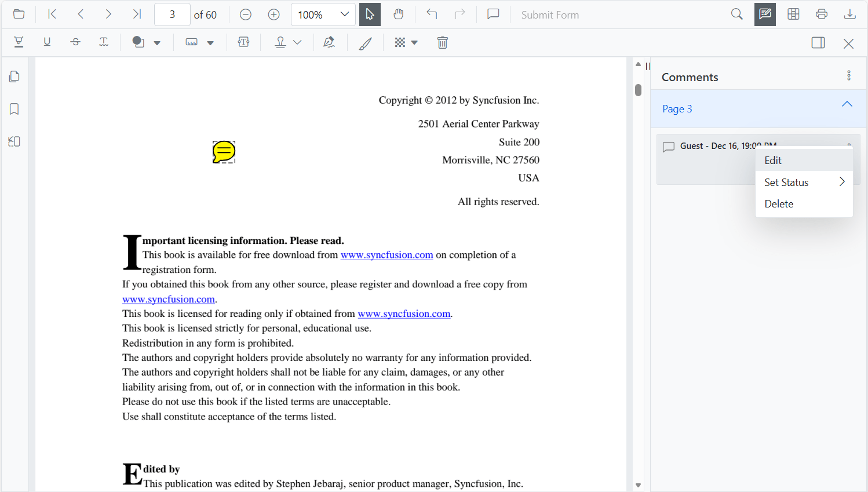Collapse the Page 3 comments group
The image size is (868, 492).
click(847, 104)
